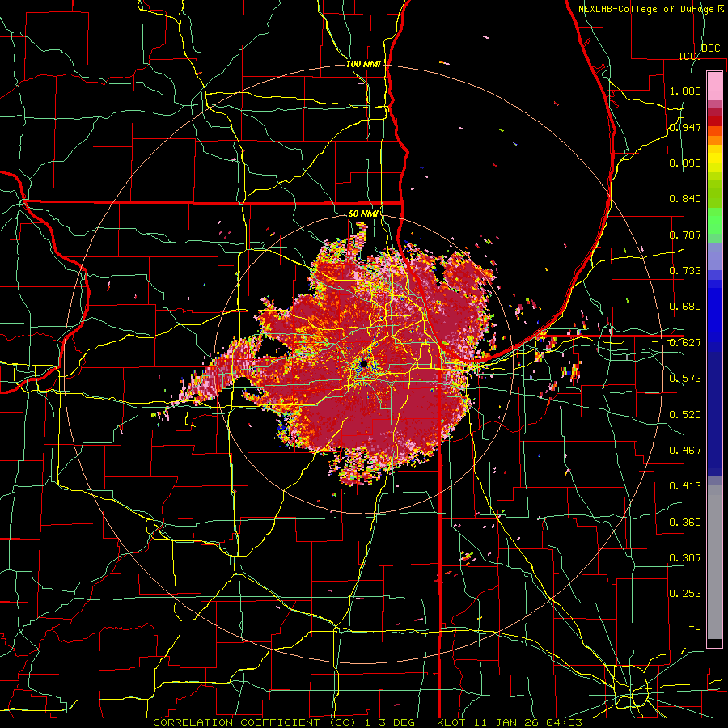Image resolution: width=728 pixels, height=728 pixels.
Task: Click the 0.573 legend value
Action: (x=685, y=379)
